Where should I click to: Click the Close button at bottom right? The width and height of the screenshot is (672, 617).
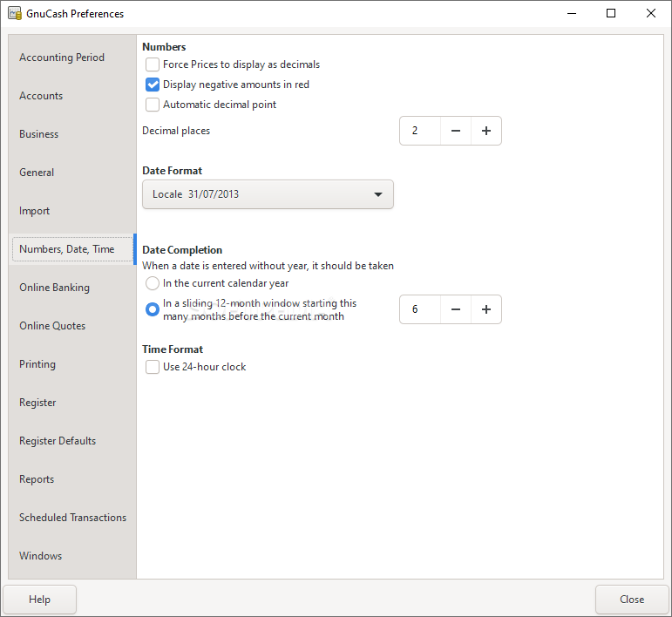tap(632, 600)
